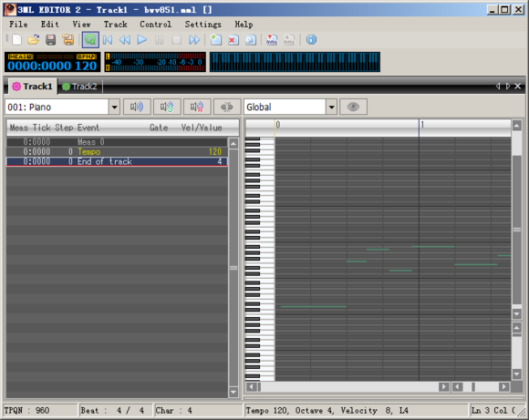Click the piano roll horizontal scroll right arrow
The image size is (529, 420).
[443, 386]
